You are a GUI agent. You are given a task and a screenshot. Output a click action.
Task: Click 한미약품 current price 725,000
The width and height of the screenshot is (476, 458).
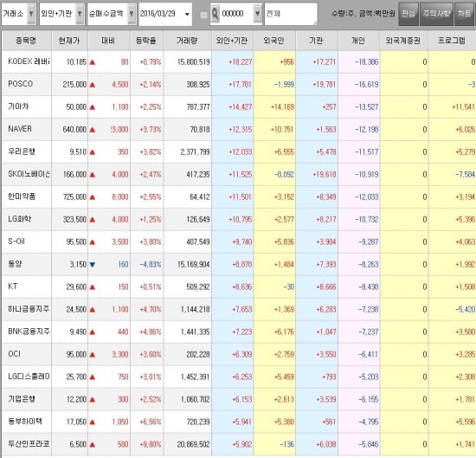coord(74,197)
